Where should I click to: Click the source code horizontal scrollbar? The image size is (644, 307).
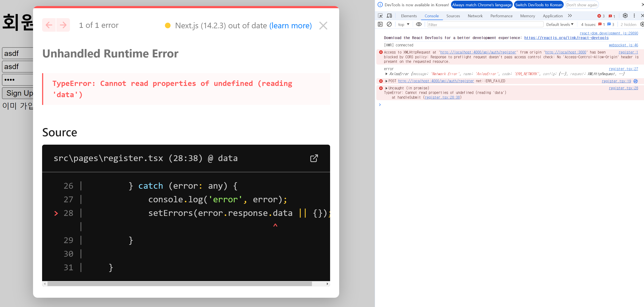tap(179, 284)
